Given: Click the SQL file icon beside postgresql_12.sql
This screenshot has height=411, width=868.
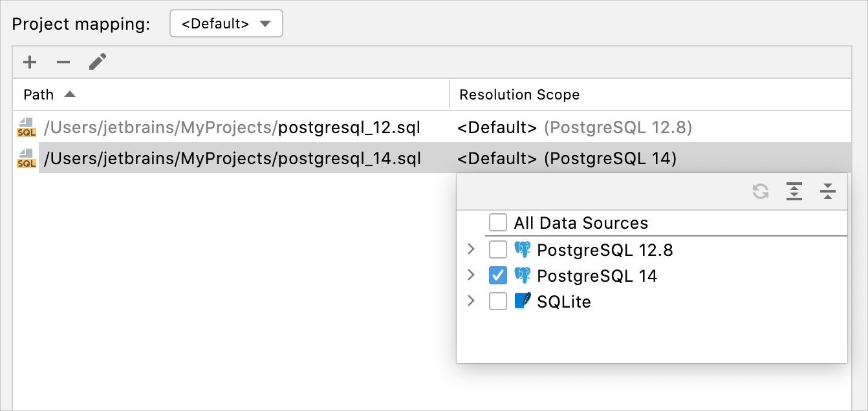Looking at the screenshot, I should (26, 127).
